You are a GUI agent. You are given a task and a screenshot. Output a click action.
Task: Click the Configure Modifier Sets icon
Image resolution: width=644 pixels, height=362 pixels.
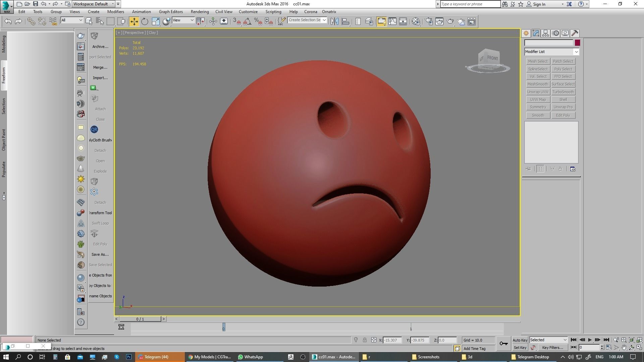pyautogui.click(x=573, y=169)
